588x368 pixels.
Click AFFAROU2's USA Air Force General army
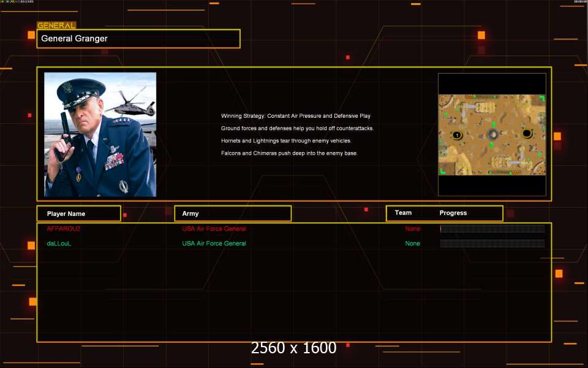(214, 229)
